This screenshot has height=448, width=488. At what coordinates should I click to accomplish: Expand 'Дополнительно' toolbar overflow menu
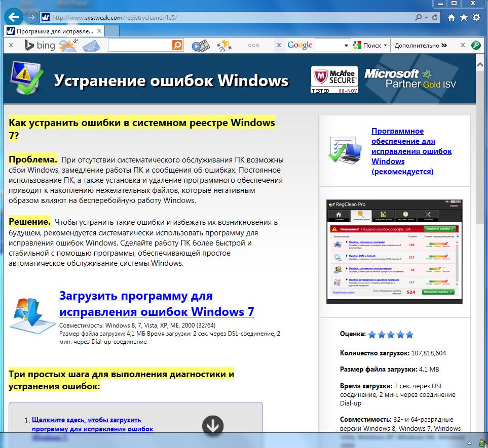click(x=421, y=46)
